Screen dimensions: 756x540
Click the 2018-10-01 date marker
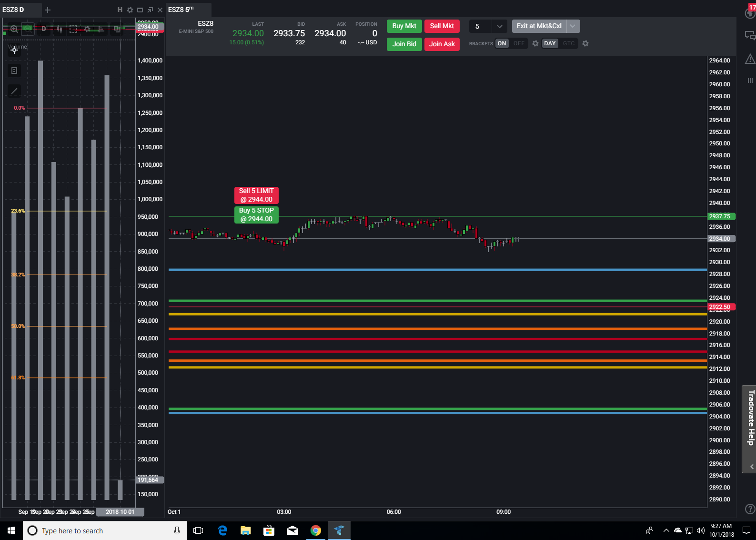pyautogui.click(x=120, y=512)
